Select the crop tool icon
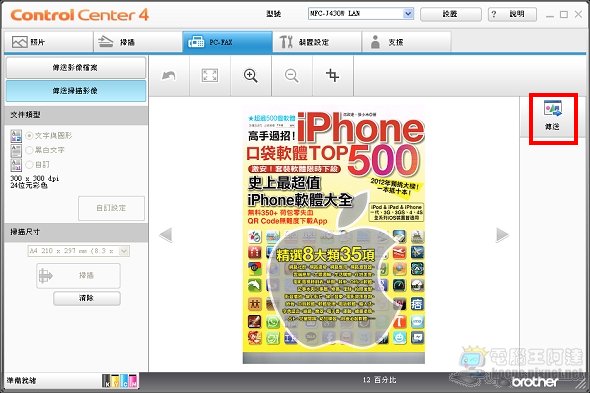Screen dimensions: 590x393 tap(333, 76)
